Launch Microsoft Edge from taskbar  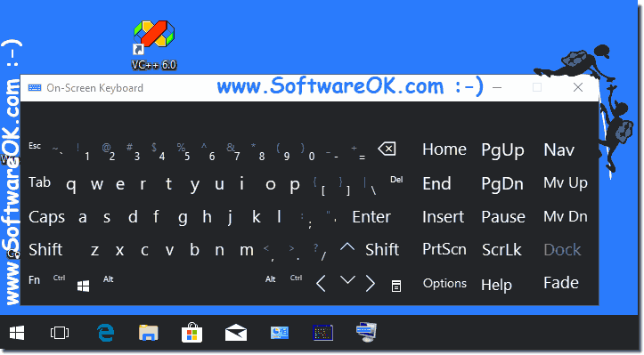(106, 333)
